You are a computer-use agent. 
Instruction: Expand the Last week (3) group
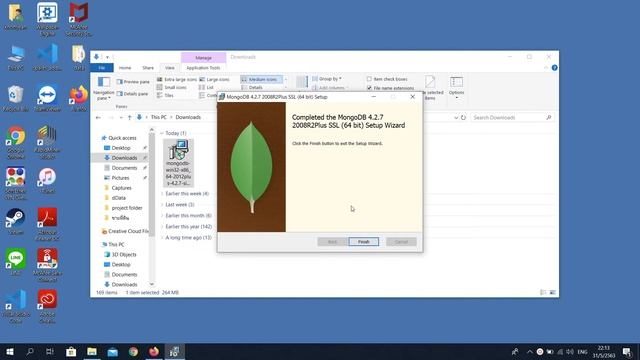coord(162,204)
